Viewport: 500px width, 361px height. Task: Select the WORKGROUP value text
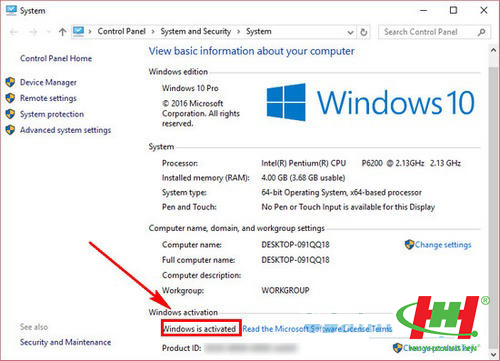285,290
